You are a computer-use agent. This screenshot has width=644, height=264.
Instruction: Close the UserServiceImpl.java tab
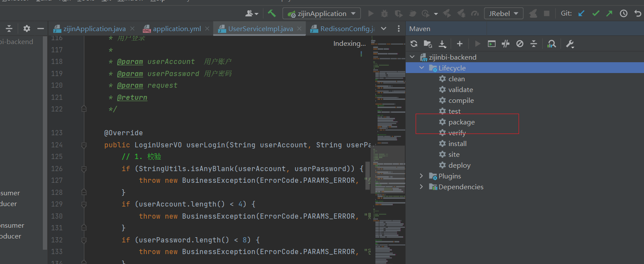[x=300, y=29]
